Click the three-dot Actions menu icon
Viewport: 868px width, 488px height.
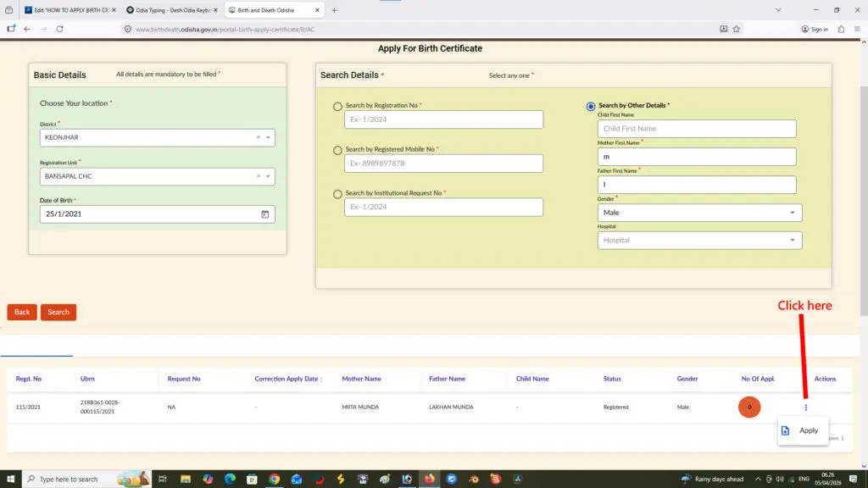coord(806,408)
